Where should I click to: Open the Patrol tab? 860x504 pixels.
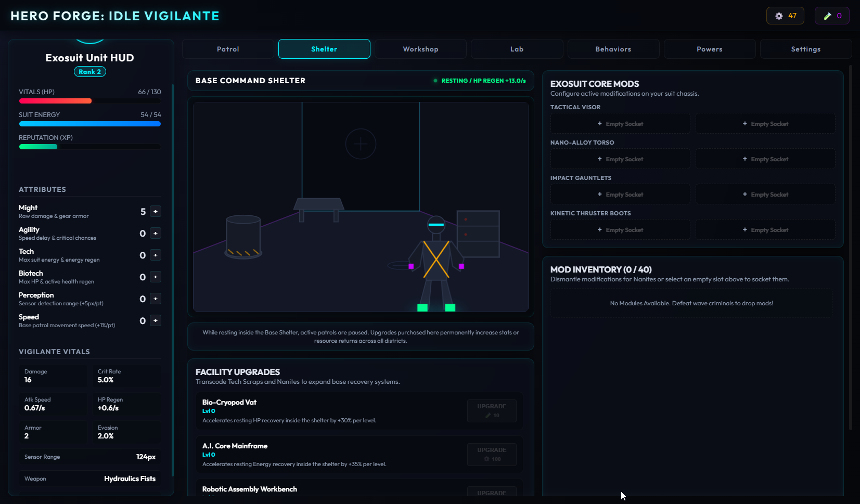click(x=228, y=49)
